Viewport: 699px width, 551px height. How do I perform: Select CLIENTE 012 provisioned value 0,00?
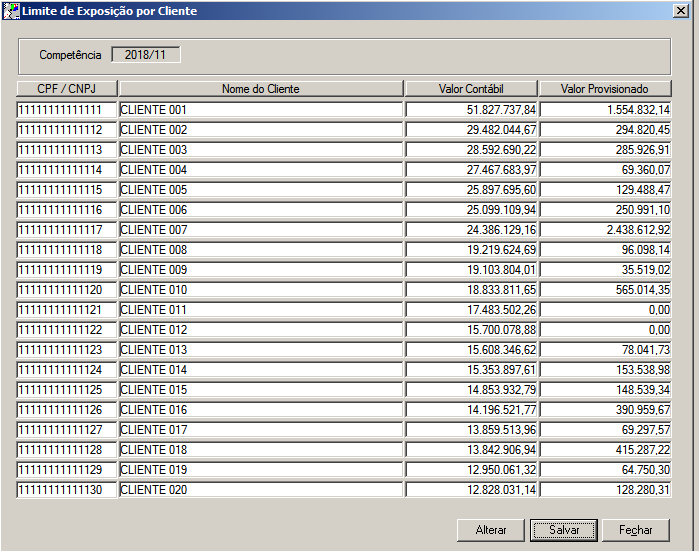pyautogui.click(x=605, y=330)
